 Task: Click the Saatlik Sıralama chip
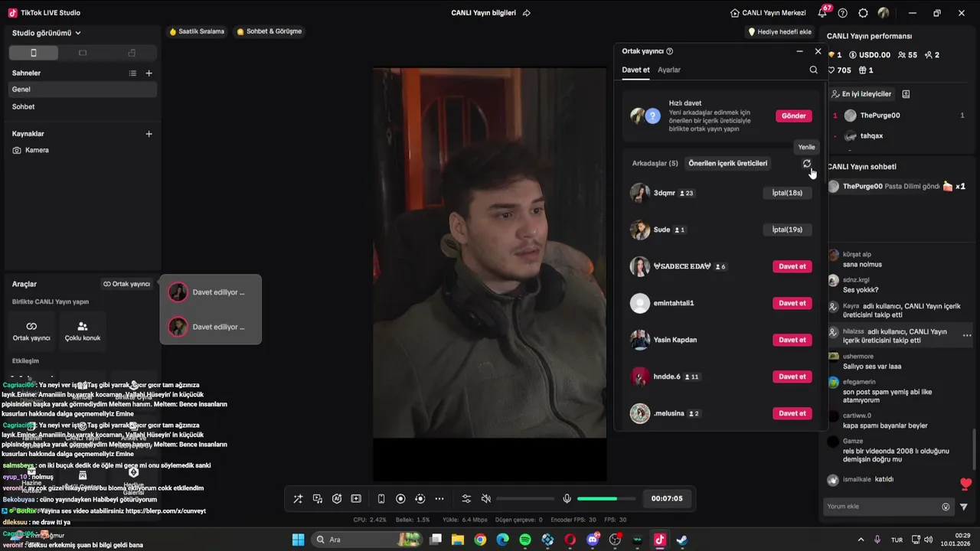(197, 31)
